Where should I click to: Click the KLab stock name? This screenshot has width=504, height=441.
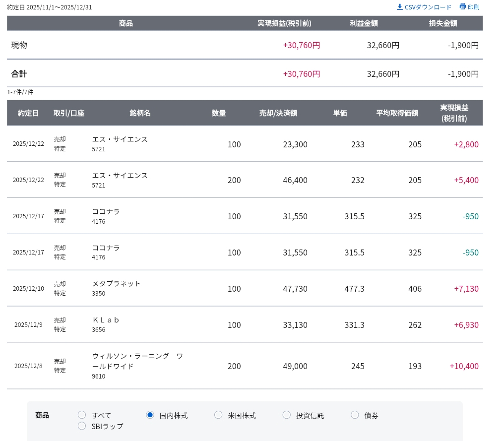click(106, 320)
